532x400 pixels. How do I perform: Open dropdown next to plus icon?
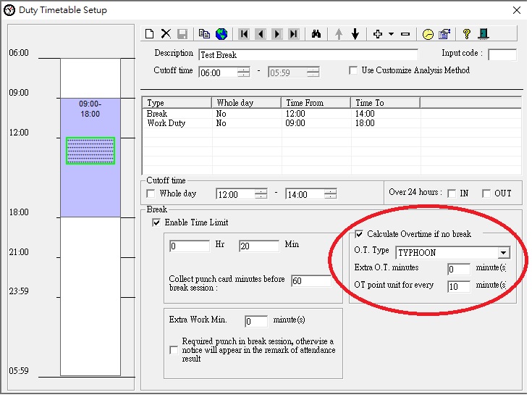coord(391,34)
